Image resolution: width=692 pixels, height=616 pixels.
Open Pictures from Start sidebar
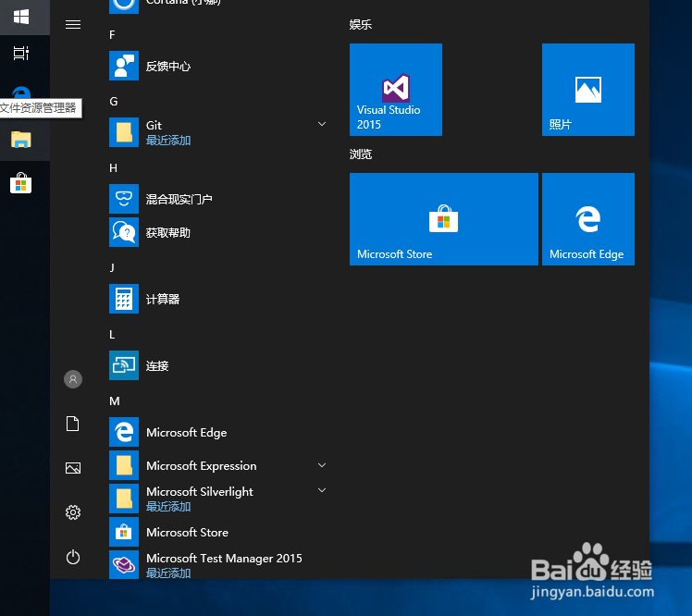point(73,468)
